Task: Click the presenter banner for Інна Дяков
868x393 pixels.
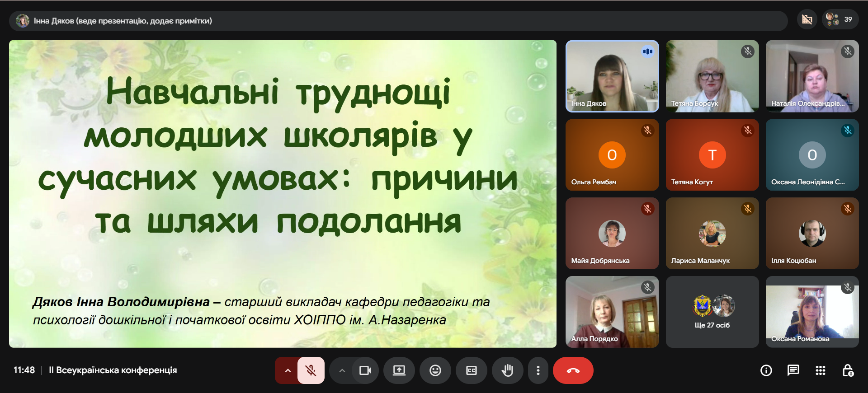Action: [x=122, y=21]
